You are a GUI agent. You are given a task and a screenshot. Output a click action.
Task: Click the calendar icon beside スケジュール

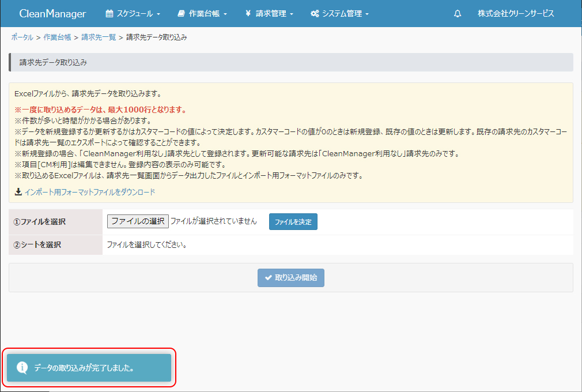coord(110,13)
